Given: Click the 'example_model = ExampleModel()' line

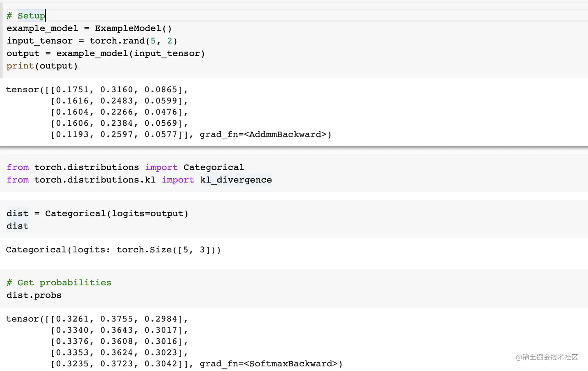Looking at the screenshot, I should 89,28.
